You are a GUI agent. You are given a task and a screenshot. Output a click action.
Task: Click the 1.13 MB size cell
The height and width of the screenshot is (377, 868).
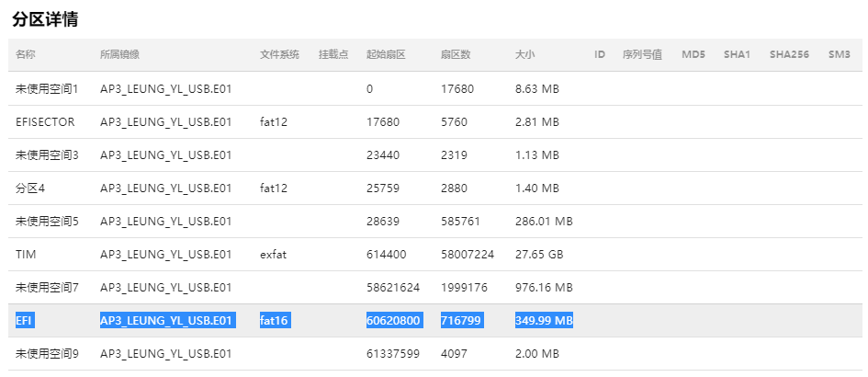pos(537,155)
